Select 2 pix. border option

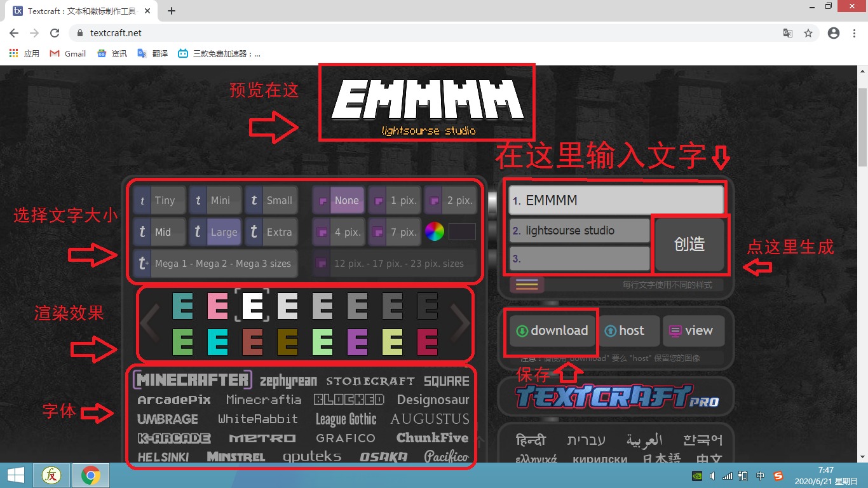(x=451, y=200)
